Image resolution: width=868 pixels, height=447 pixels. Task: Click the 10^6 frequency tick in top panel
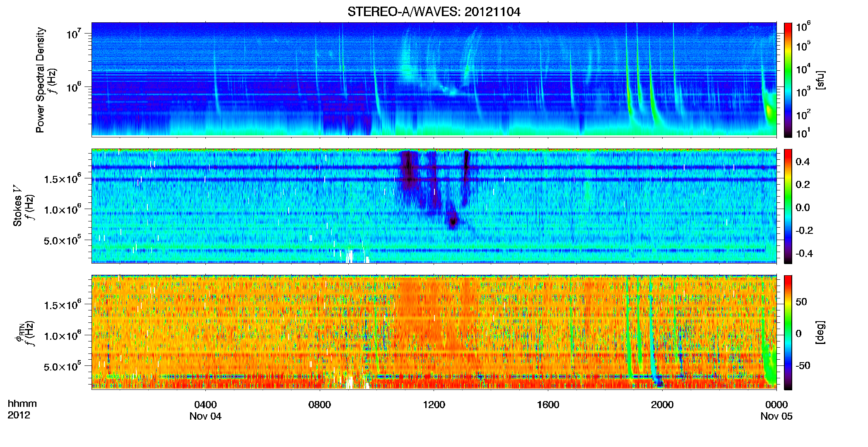74,87
